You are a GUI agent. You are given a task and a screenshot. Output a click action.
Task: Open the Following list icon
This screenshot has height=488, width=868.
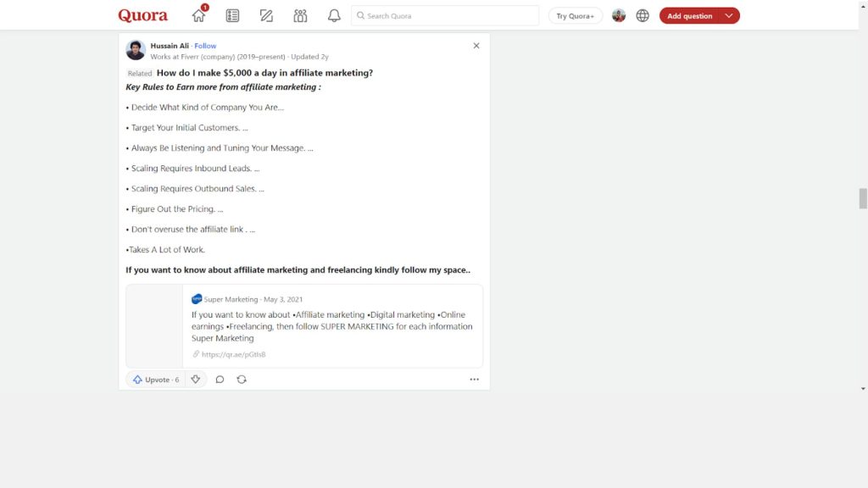[232, 15]
